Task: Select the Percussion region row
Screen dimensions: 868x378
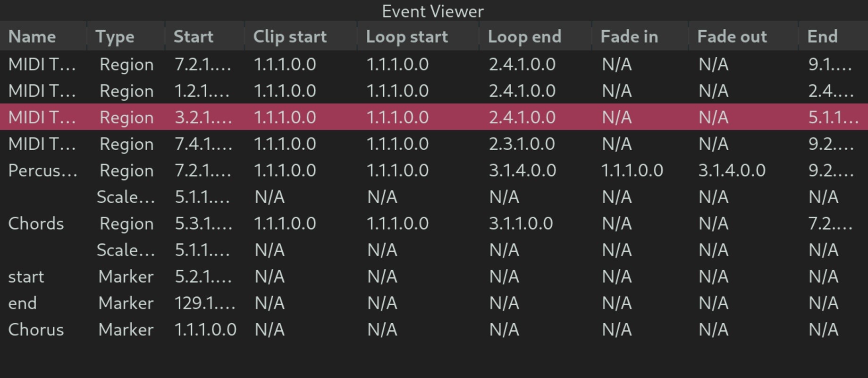Action: [434, 170]
